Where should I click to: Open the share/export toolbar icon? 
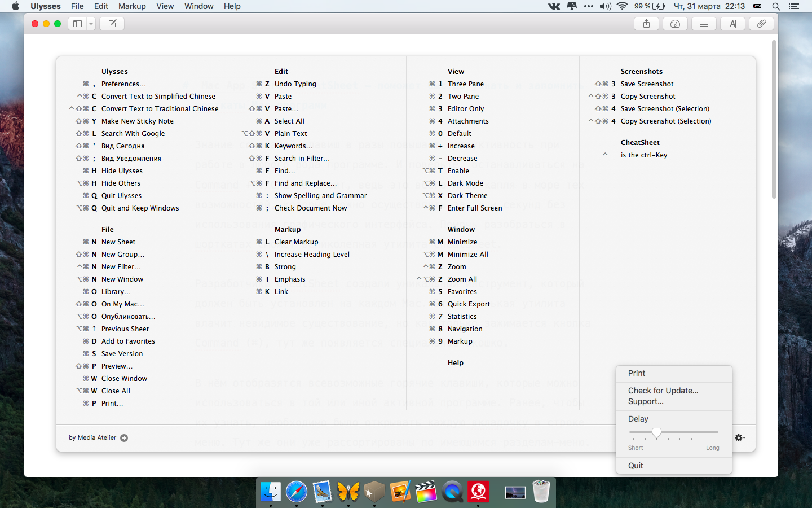point(646,24)
